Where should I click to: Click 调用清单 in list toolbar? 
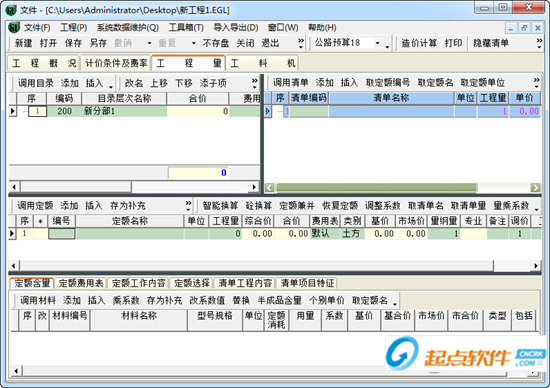click(x=290, y=82)
